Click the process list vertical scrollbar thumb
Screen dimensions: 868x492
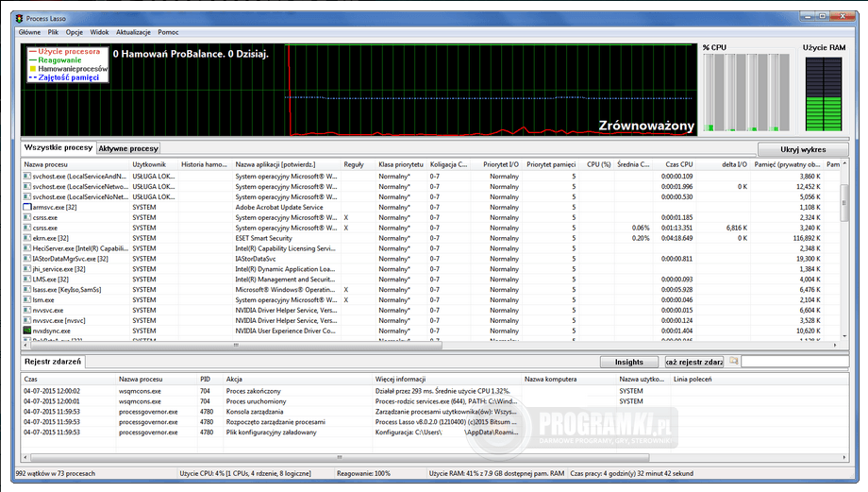pos(844,203)
